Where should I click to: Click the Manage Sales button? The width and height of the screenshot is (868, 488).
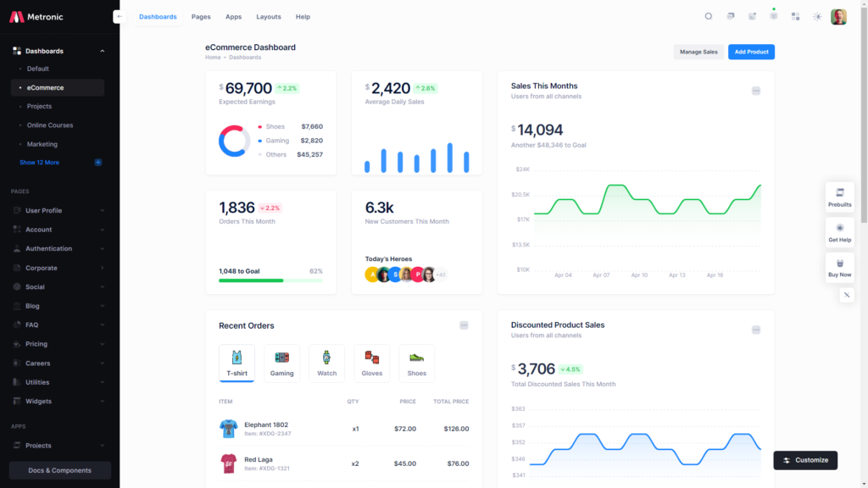click(x=698, y=52)
